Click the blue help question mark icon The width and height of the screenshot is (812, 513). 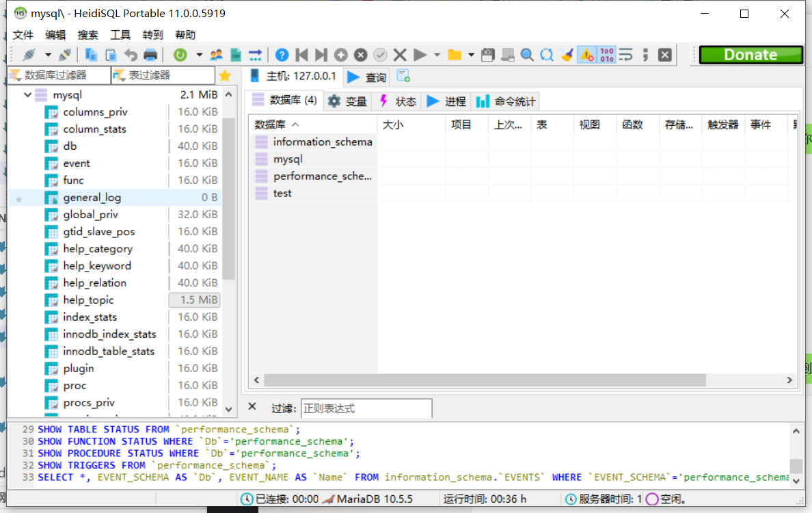(282, 55)
